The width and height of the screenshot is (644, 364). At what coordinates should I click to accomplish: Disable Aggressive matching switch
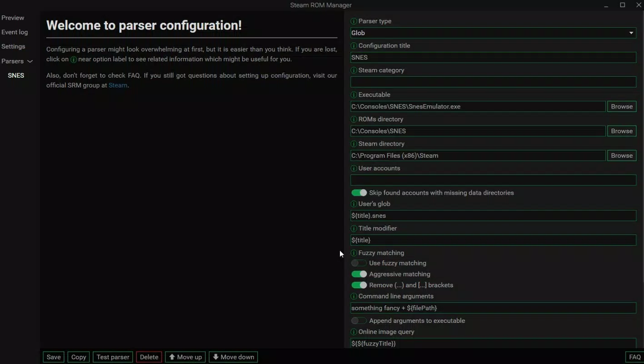(x=359, y=274)
